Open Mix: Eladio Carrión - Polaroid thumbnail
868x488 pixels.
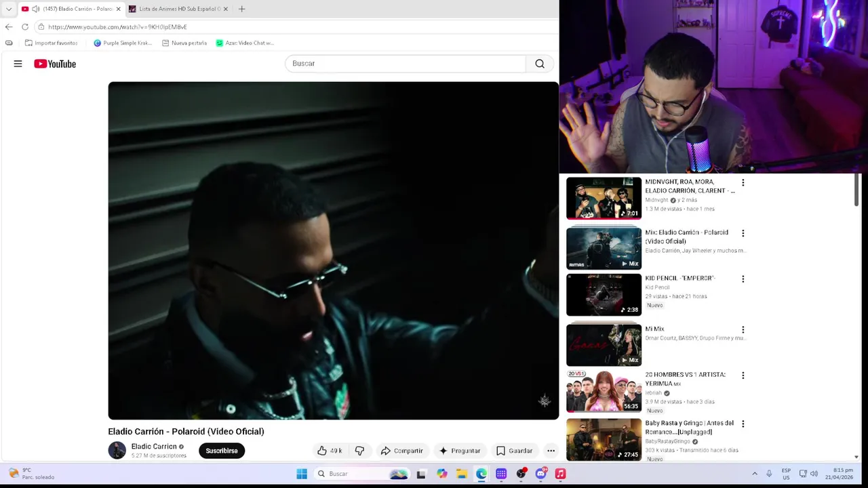604,248
